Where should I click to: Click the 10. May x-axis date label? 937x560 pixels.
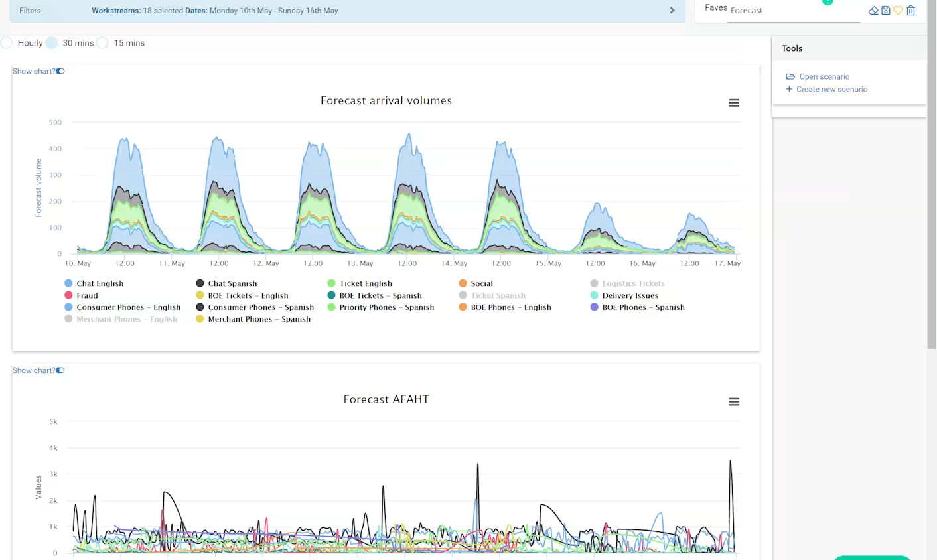tap(78, 263)
